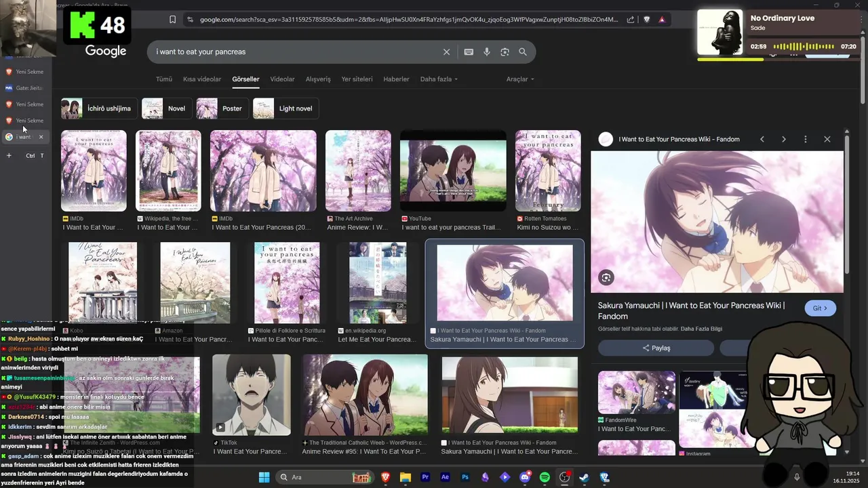Click the magnifier search submit icon
Viewport: 868px width, 488px height.
523,52
